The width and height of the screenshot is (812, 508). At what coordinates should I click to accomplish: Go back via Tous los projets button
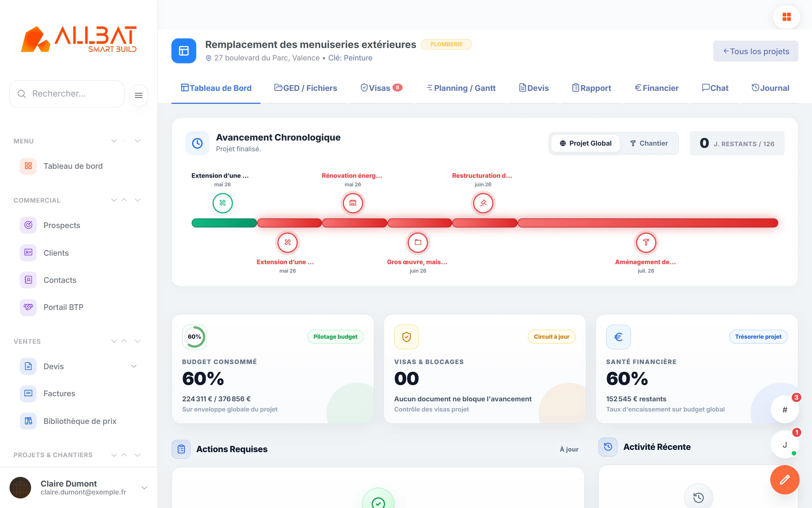click(756, 51)
